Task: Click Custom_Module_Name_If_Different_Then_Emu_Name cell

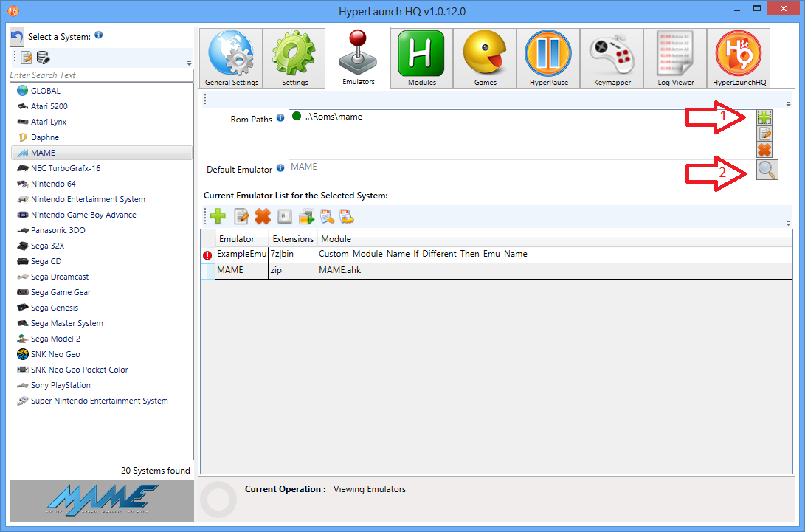Action: pyautogui.click(x=554, y=255)
